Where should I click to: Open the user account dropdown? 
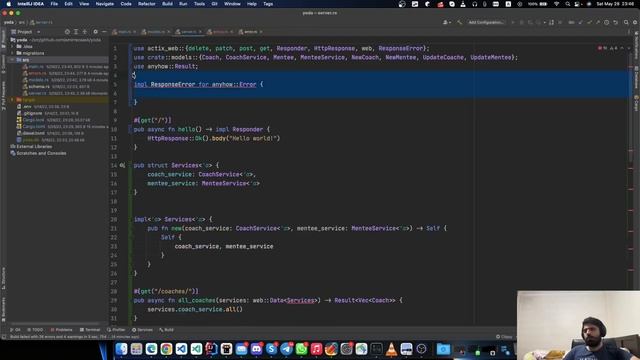tap(447, 22)
